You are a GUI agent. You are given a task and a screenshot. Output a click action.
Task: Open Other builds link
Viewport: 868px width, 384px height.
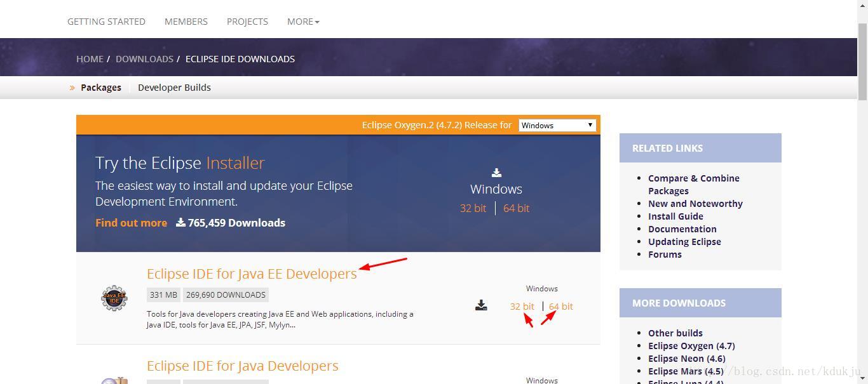675,333
